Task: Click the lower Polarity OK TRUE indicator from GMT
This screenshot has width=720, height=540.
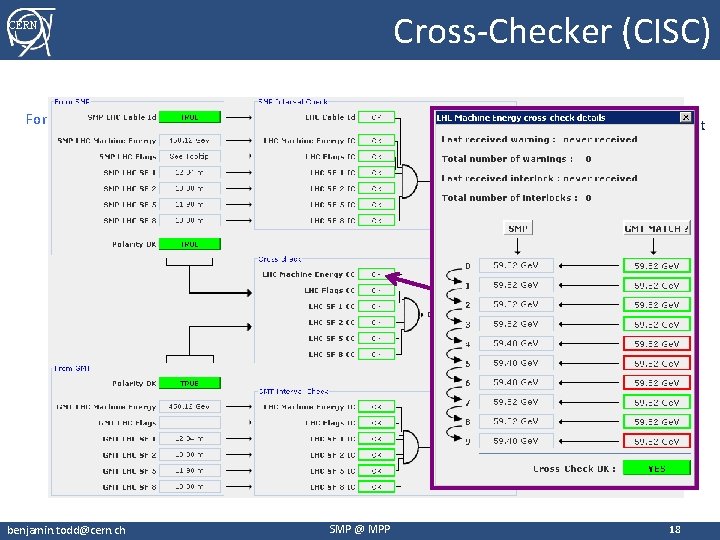Action: (x=190, y=383)
